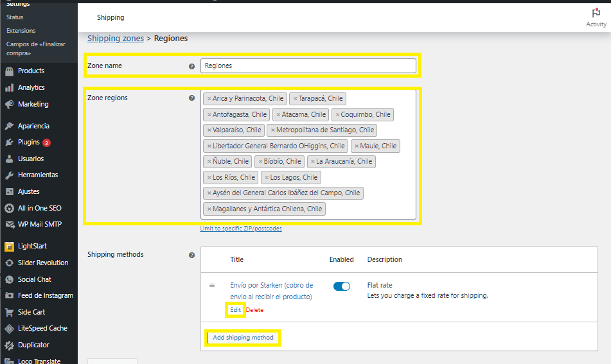Remove Los Lagos, Chile region tag
The height and width of the screenshot is (364, 611).
click(267, 178)
